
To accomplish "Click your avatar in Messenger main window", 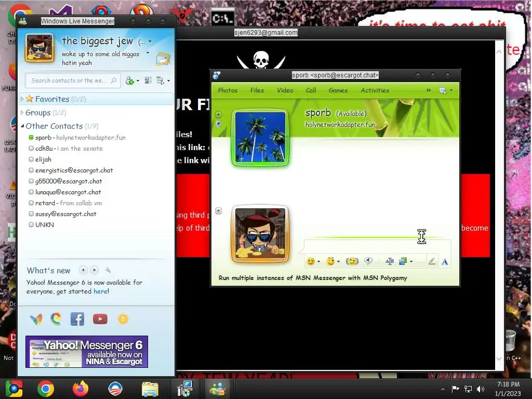I will (39, 48).
